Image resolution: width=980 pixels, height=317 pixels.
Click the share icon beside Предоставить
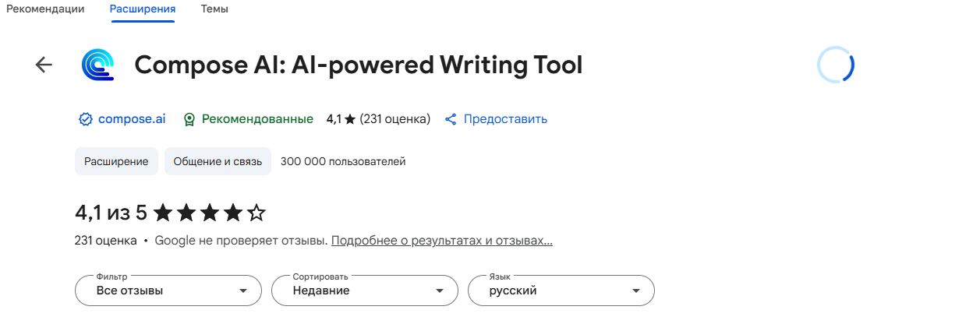coord(450,119)
